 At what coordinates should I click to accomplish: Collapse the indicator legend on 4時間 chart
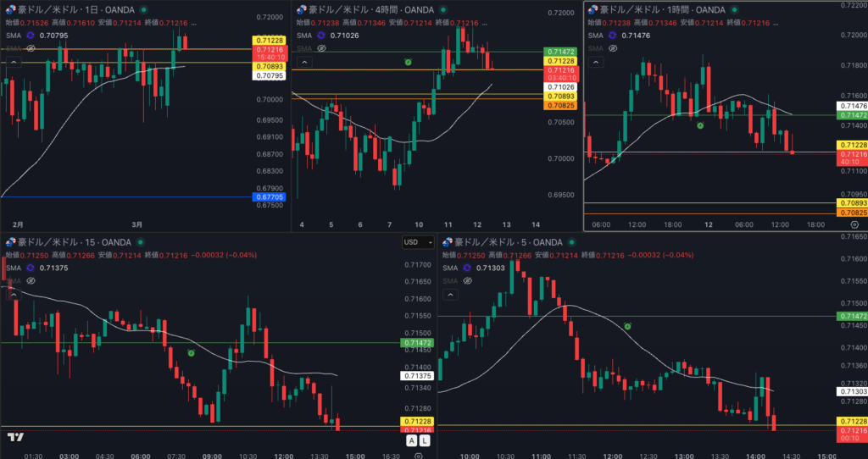304,62
